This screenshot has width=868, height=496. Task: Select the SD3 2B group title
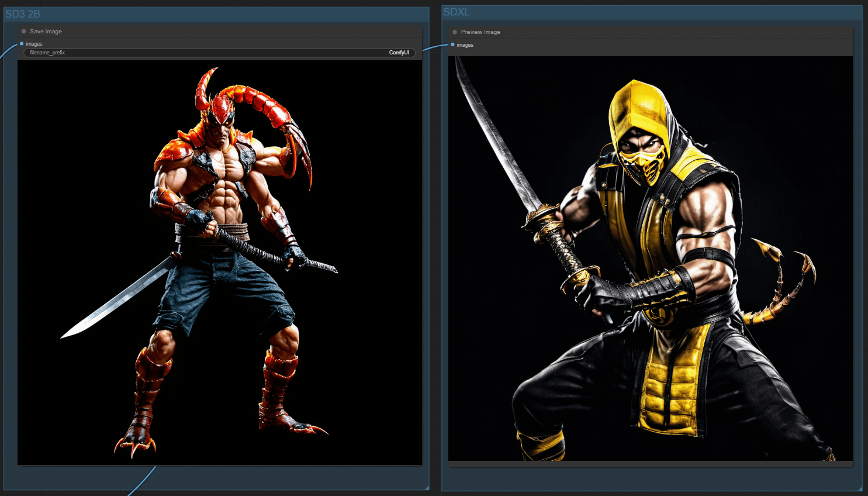(23, 14)
